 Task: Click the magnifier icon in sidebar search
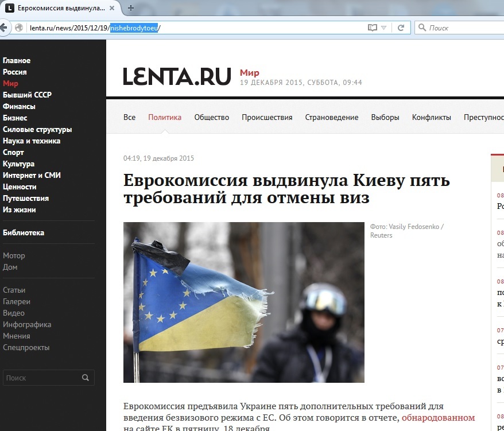coord(86,378)
